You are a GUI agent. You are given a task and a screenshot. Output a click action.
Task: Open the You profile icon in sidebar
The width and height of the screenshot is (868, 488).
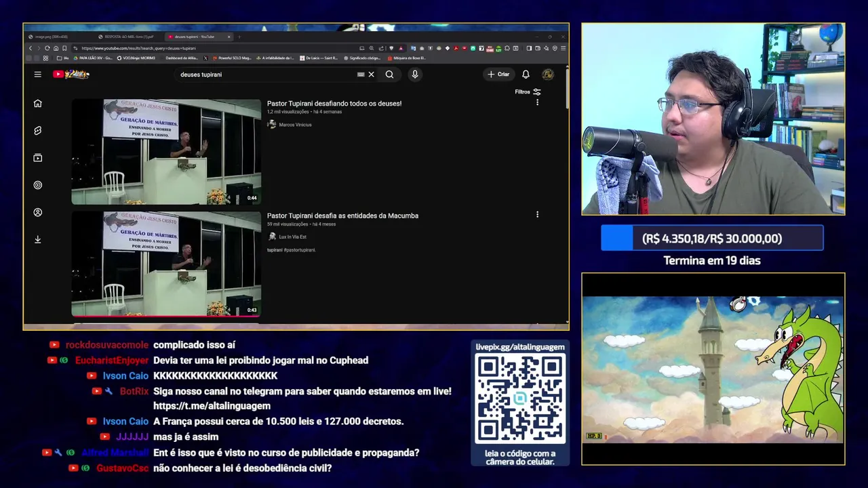38,212
